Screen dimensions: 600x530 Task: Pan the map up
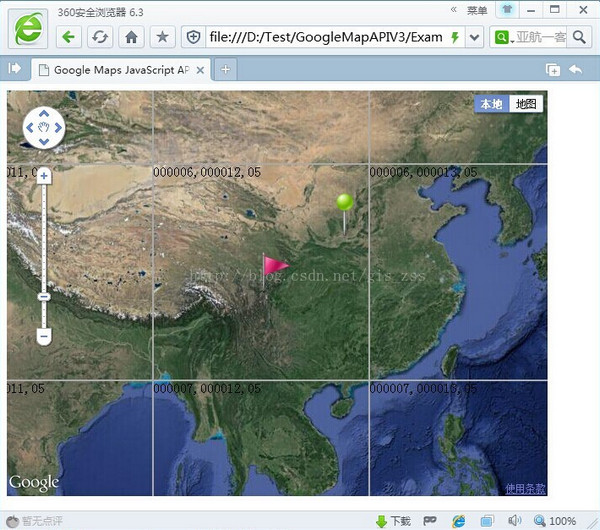point(44,114)
